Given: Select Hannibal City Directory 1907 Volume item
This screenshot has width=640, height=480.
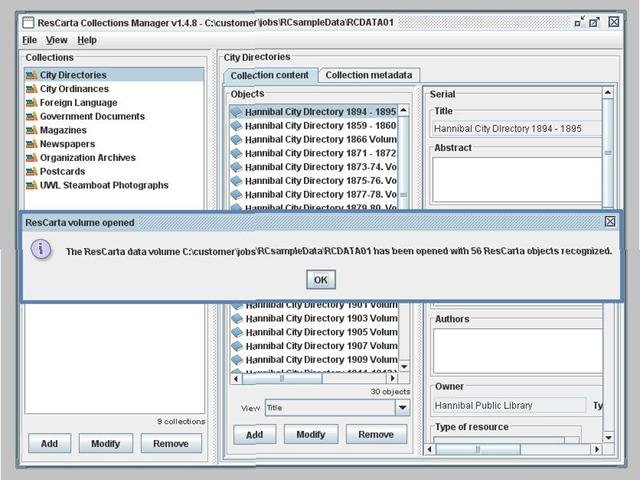Looking at the screenshot, I should pyautogui.click(x=308, y=345).
